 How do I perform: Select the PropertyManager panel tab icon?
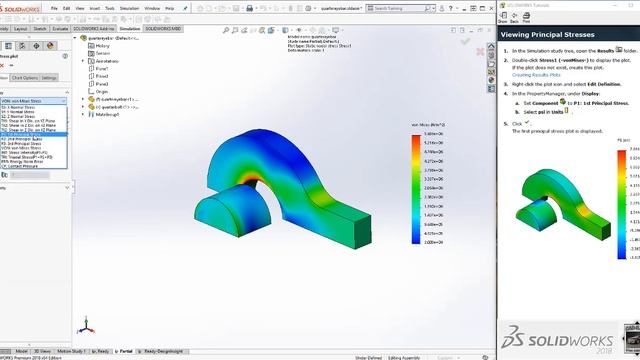(8, 46)
